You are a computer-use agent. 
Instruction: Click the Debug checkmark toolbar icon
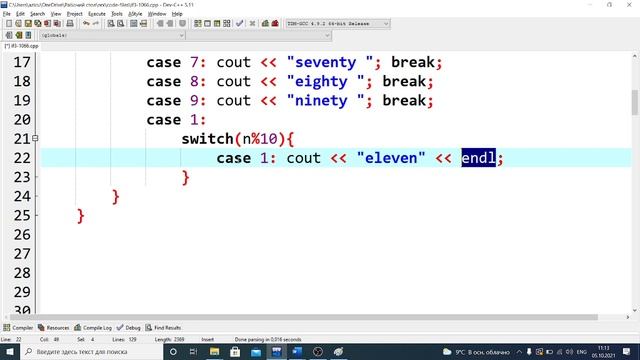point(240,24)
